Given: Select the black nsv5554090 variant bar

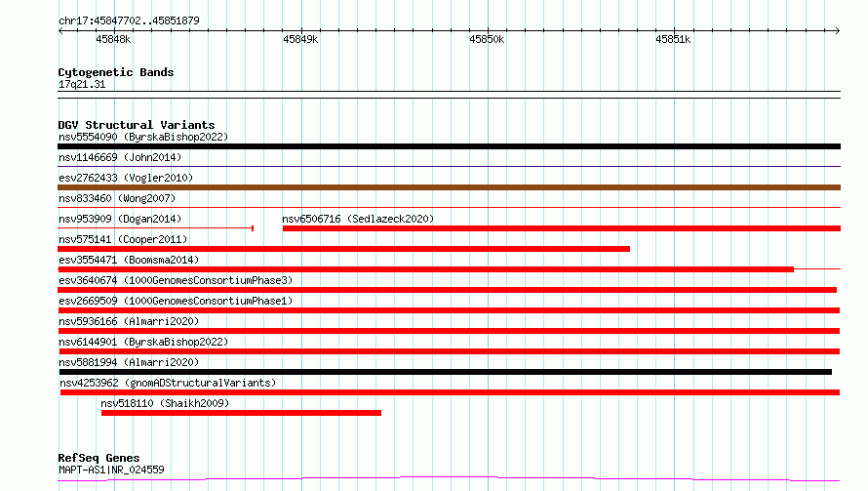Looking at the screenshot, I should click(449, 146).
